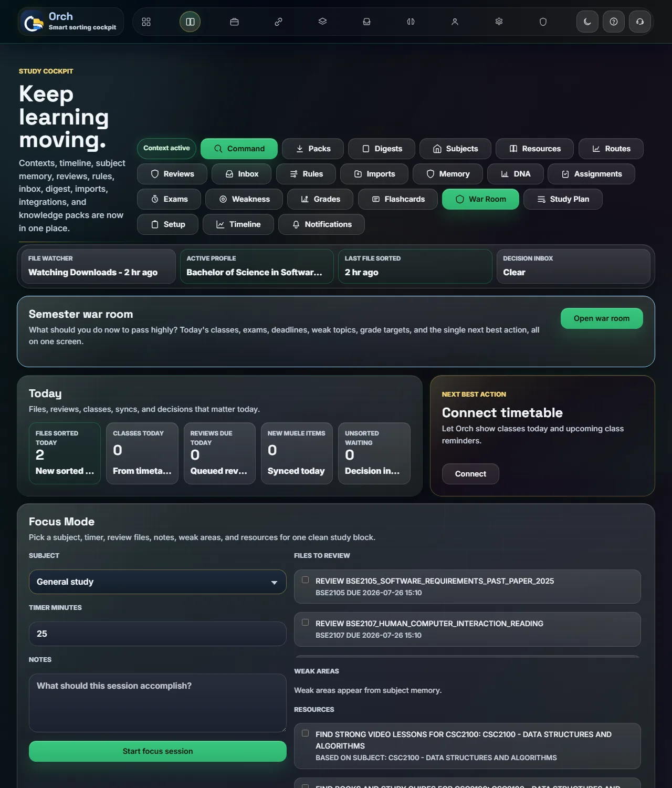Open the Imports tab

374,174
